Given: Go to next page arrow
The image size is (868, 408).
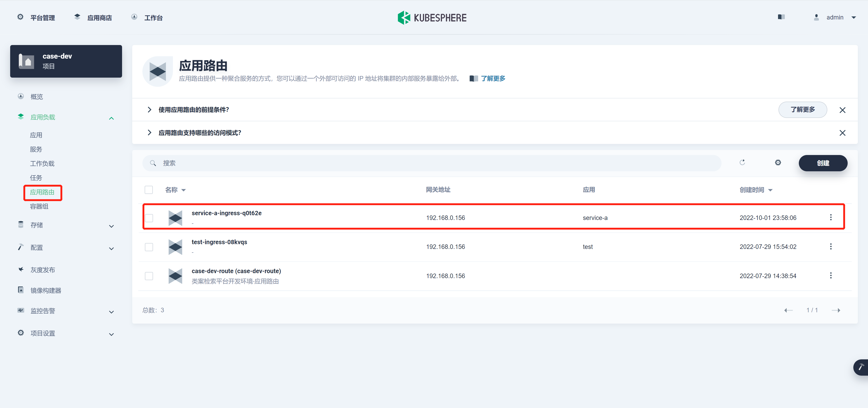Looking at the screenshot, I should click(x=836, y=310).
